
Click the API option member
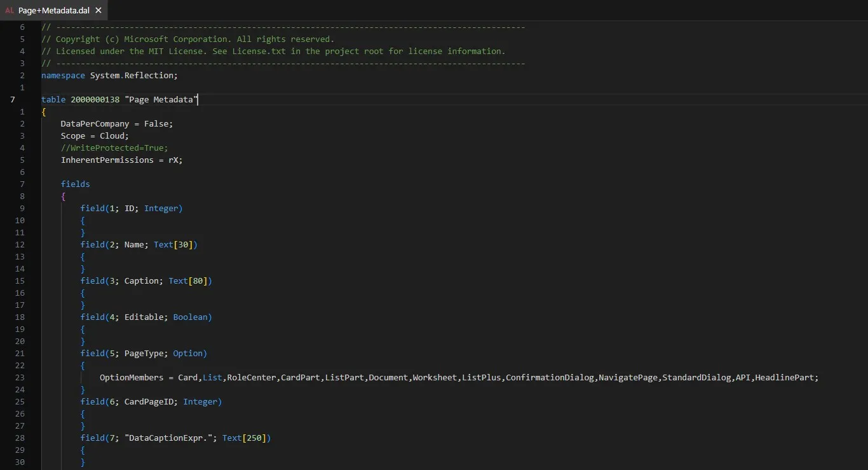tap(743, 377)
